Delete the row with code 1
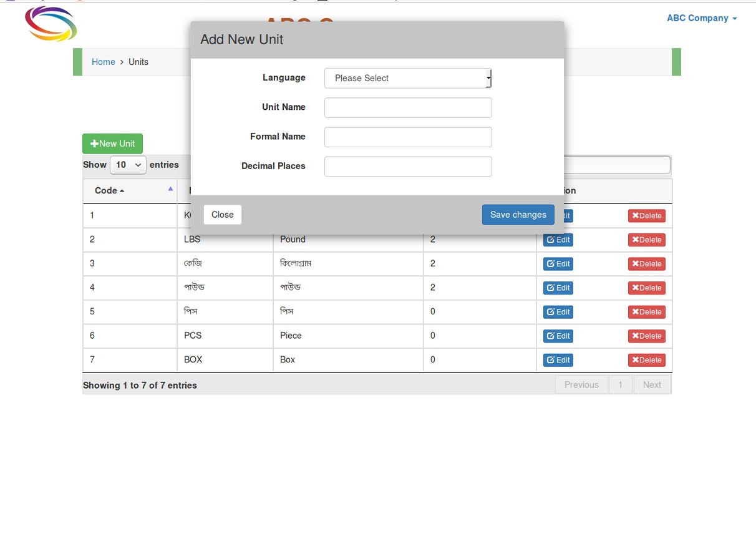 pyautogui.click(x=646, y=216)
